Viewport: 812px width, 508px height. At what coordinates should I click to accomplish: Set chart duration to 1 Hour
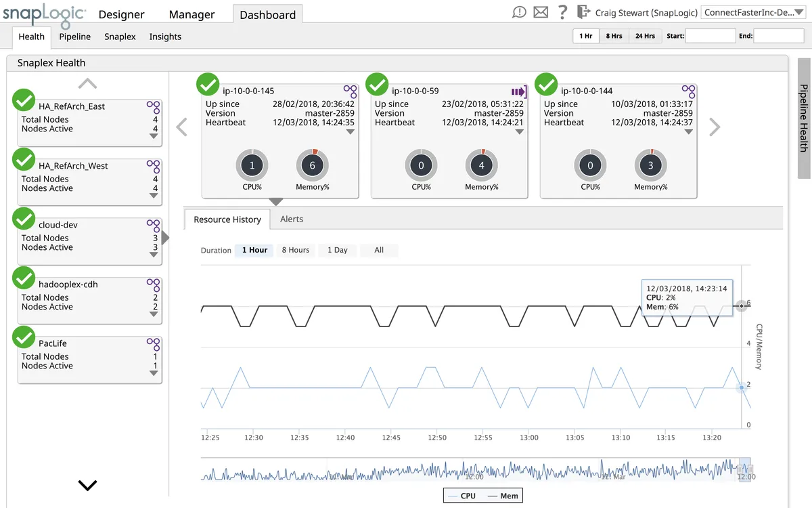(x=255, y=250)
